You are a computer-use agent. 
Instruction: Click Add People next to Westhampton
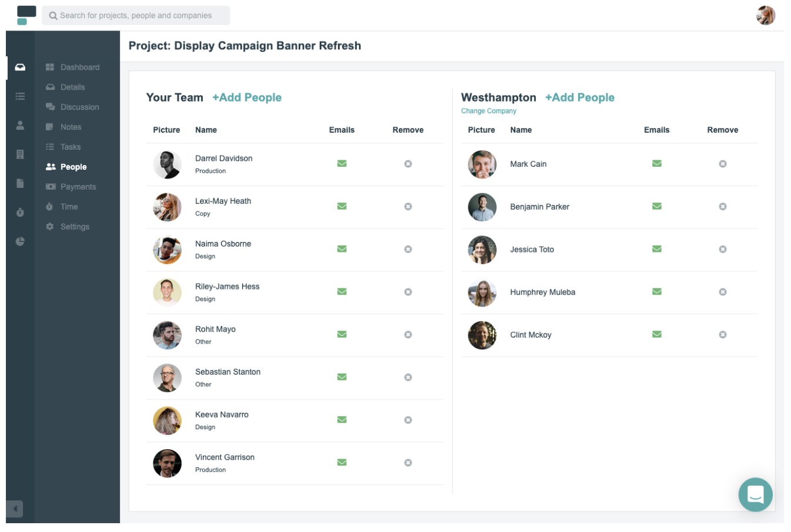click(579, 97)
